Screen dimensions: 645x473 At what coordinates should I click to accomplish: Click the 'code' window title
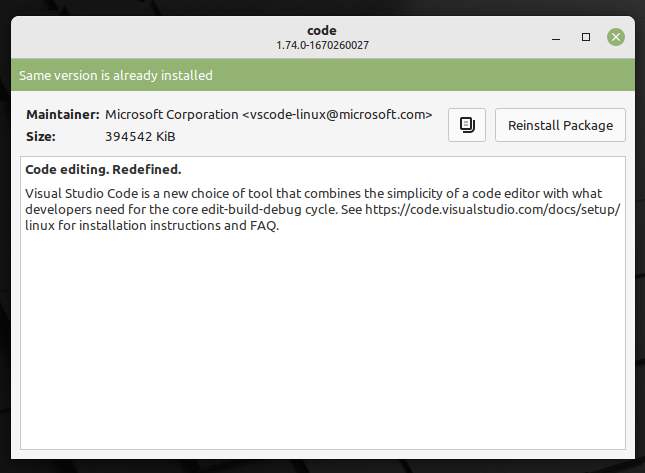(x=322, y=30)
